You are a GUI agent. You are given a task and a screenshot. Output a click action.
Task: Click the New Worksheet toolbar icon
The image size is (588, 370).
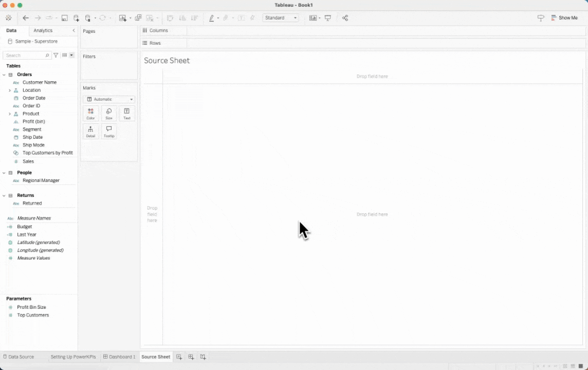point(123,17)
